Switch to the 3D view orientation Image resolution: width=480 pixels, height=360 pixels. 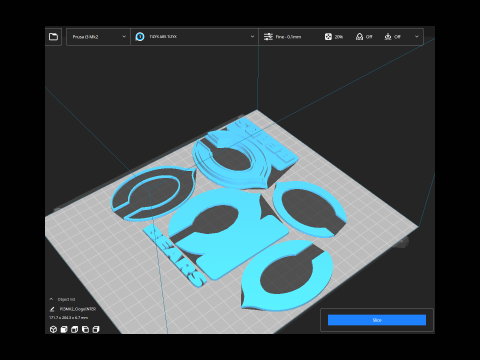pos(53,329)
